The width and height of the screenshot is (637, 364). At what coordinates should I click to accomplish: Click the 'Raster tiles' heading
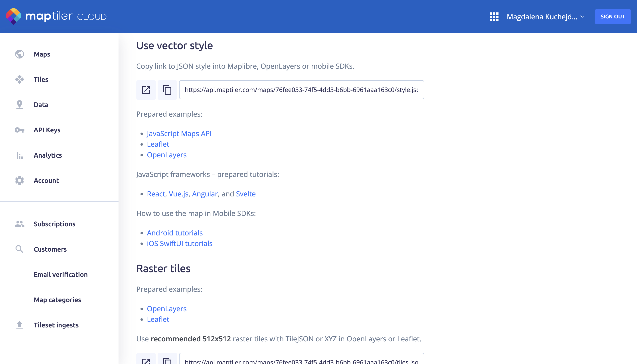163,268
